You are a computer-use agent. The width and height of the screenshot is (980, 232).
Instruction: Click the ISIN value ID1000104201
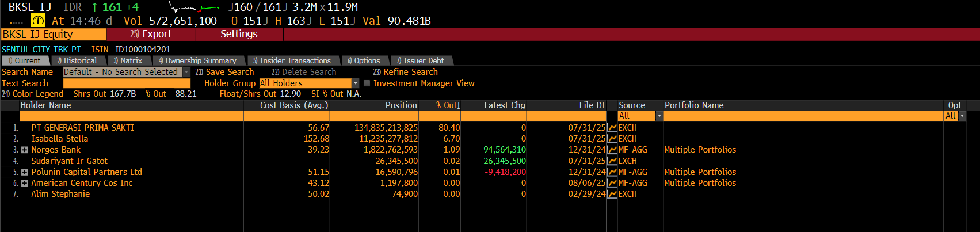pos(143,50)
